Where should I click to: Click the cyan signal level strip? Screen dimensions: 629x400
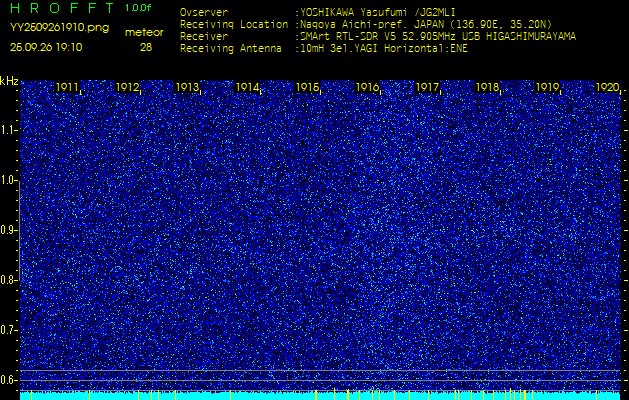click(x=320, y=396)
